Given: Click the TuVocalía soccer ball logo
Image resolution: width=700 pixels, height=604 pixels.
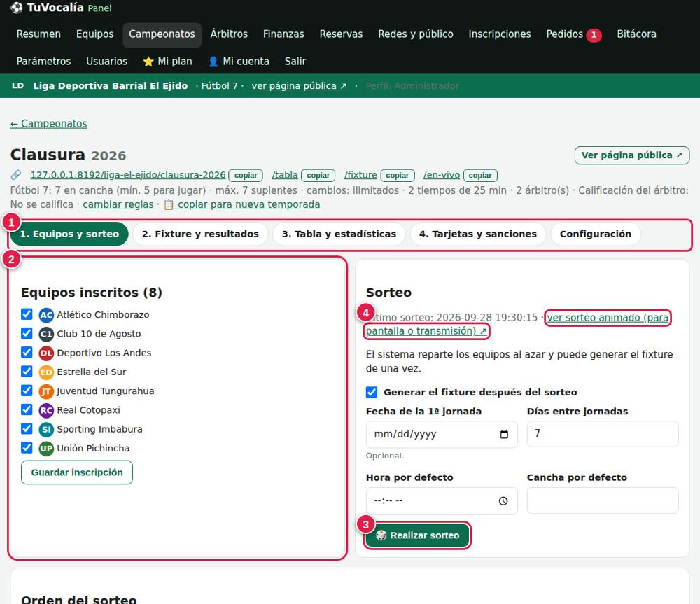Looking at the screenshot, I should point(17,8).
